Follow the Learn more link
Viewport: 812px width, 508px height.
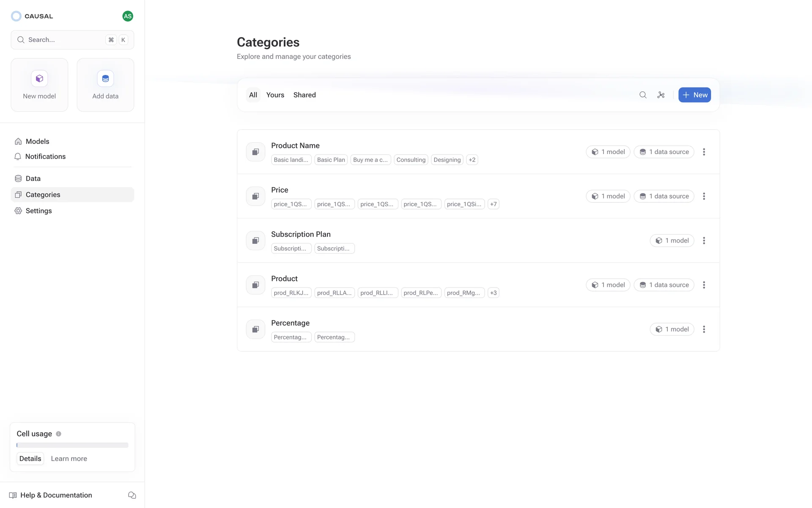tap(69, 458)
